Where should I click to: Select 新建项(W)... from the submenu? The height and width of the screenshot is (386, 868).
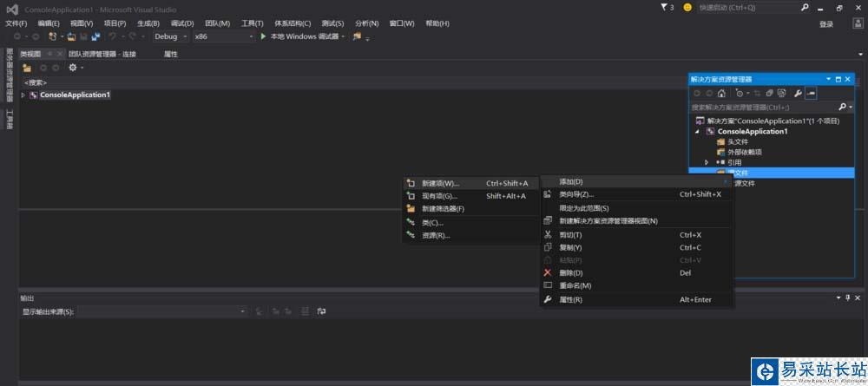click(x=440, y=183)
